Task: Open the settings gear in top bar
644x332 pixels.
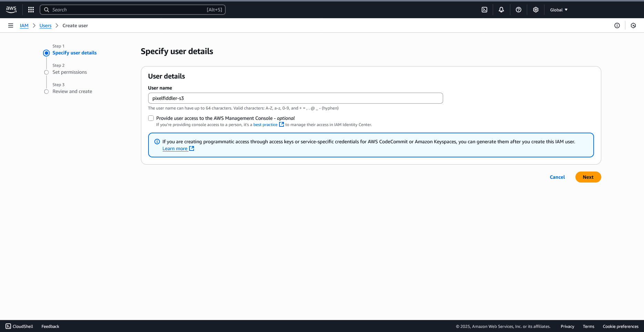Action: click(x=536, y=10)
